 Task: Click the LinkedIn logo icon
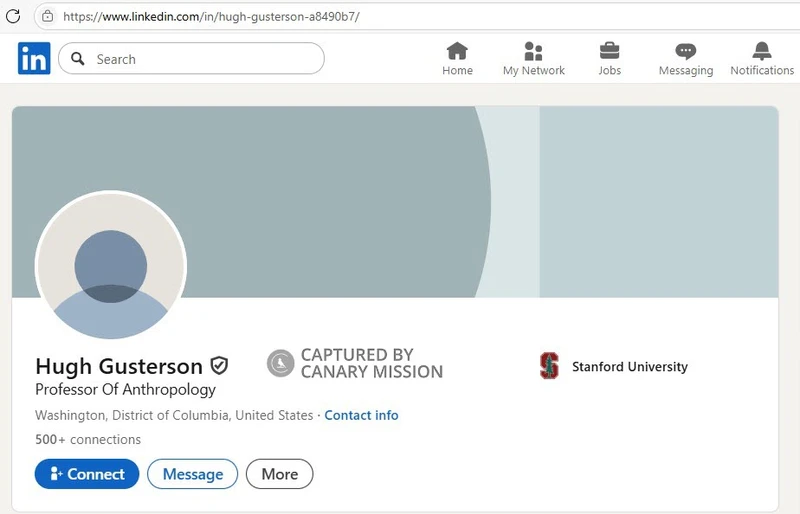tap(33, 59)
